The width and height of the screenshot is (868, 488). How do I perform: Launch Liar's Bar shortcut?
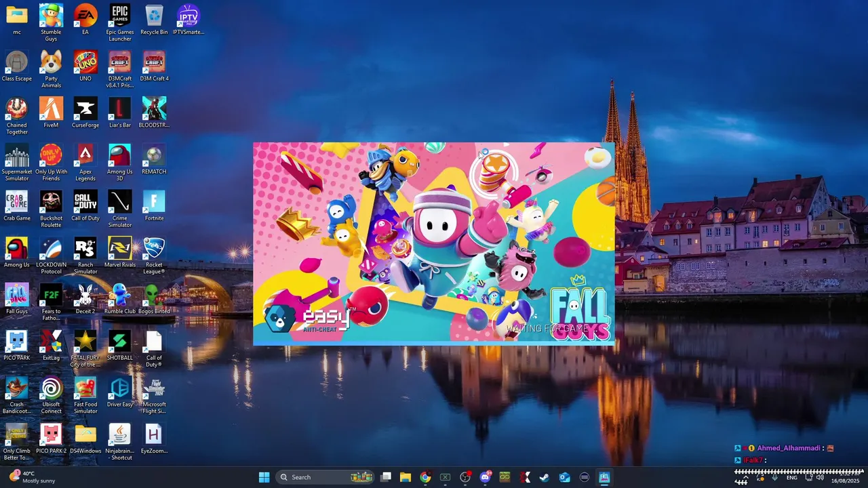(x=120, y=113)
